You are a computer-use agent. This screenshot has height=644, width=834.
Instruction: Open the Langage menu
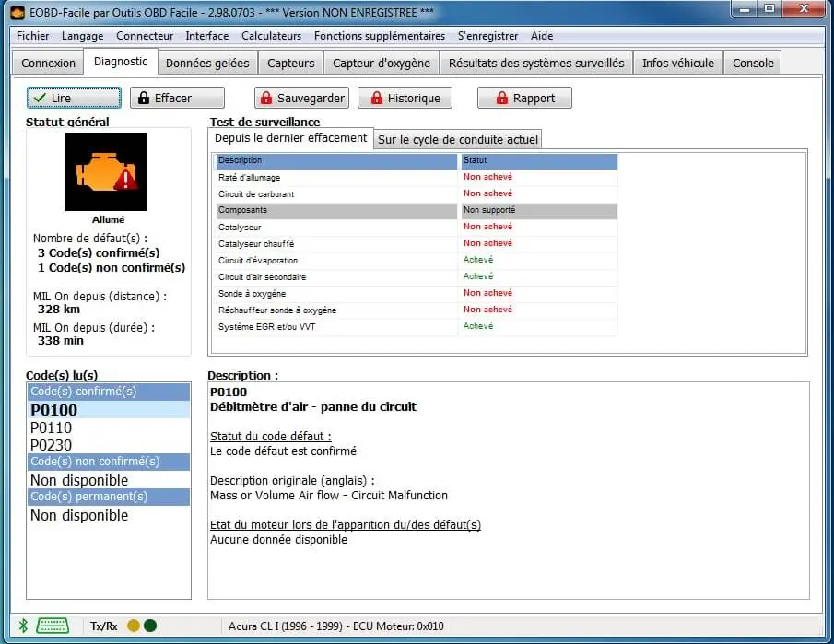click(x=82, y=36)
